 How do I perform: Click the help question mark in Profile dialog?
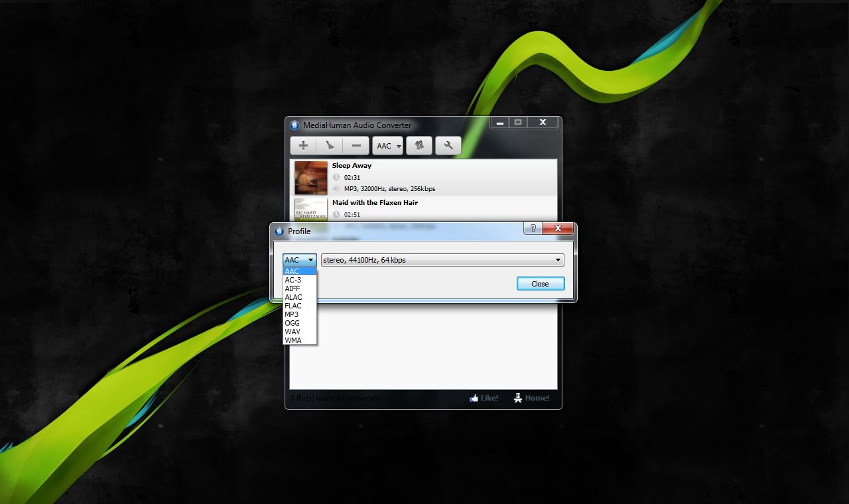pyautogui.click(x=533, y=228)
